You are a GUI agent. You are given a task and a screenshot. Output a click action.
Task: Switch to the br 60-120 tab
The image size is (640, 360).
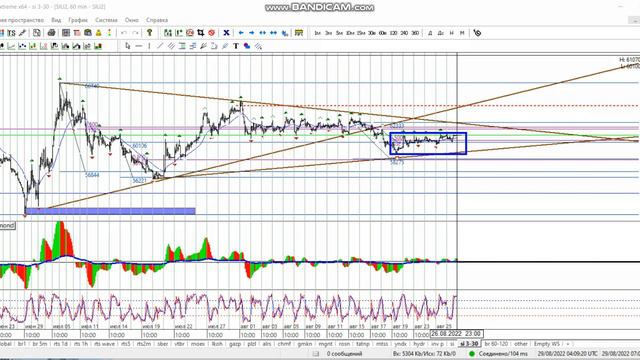coord(496,344)
